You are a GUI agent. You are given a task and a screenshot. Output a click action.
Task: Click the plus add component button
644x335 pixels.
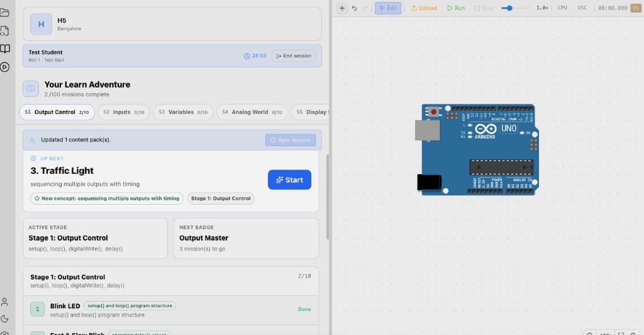coord(341,8)
